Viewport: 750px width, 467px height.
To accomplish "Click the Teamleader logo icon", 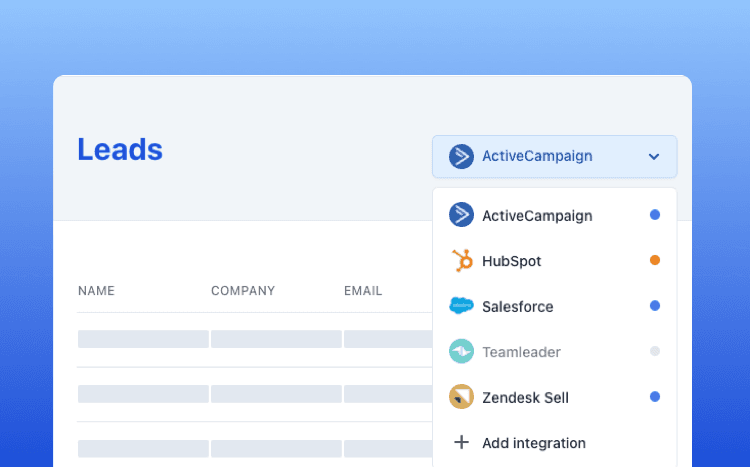I will pos(461,352).
